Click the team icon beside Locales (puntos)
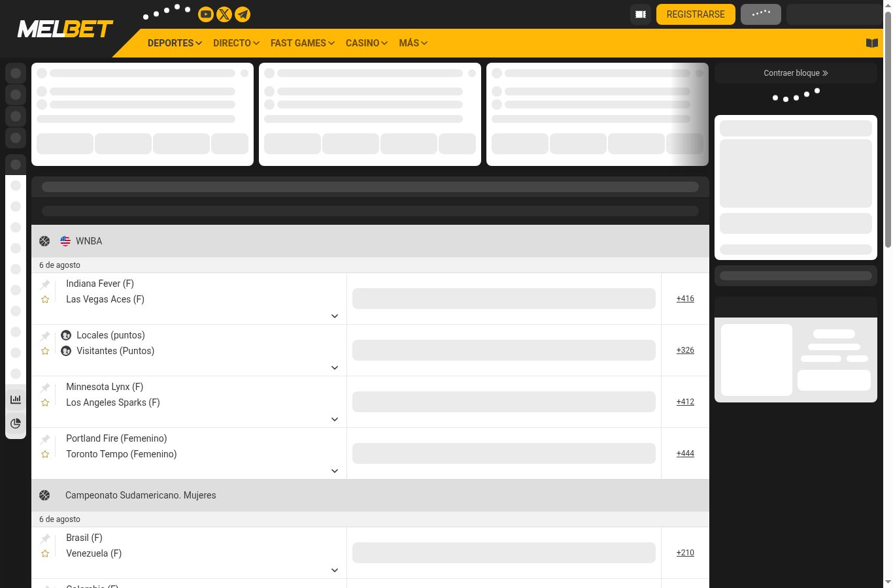 point(66,335)
